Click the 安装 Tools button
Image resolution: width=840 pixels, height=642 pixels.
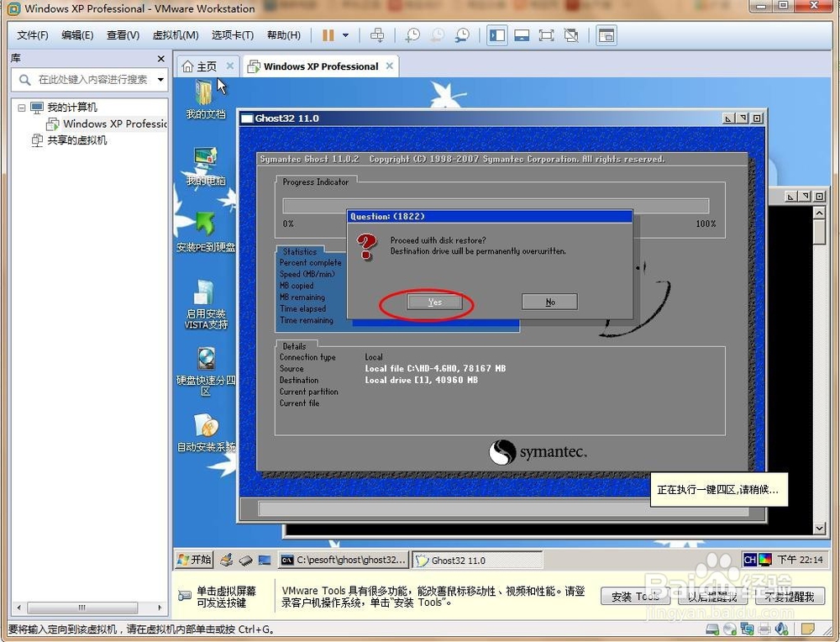(635, 597)
